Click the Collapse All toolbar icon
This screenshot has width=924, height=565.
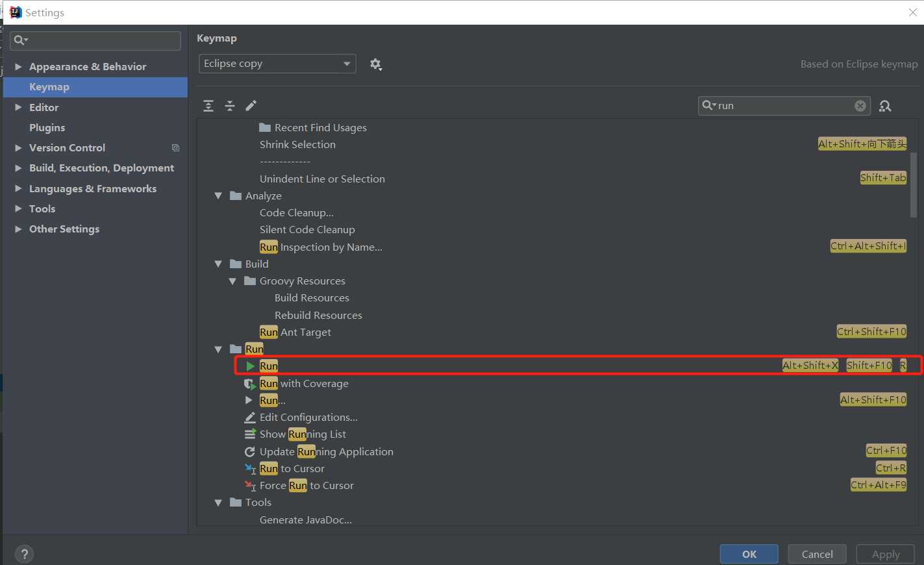point(230,106)
